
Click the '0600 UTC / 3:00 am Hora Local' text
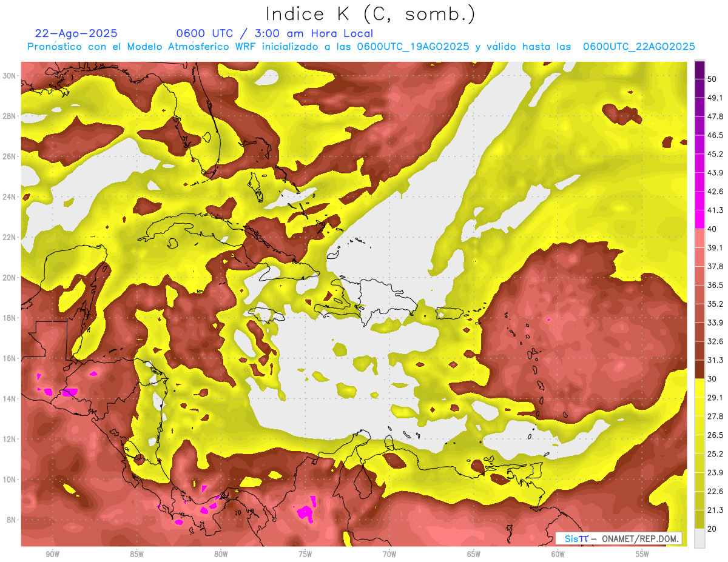[x=274, y=33]
